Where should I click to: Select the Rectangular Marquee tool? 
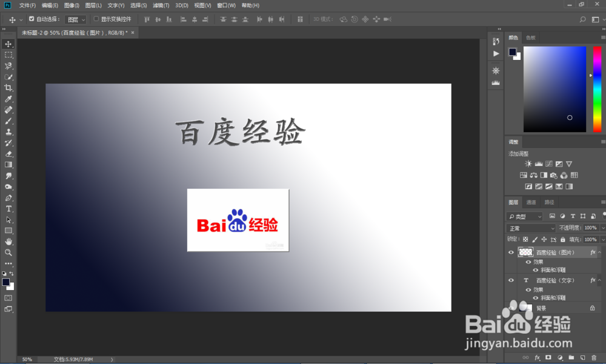click(x=8, y=55)
